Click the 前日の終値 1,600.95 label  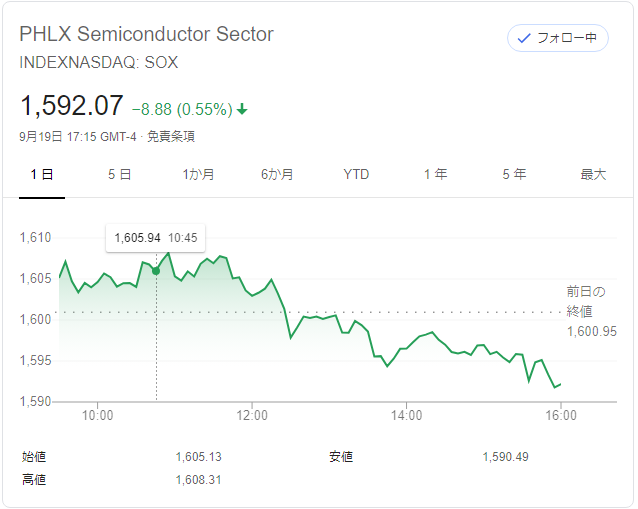tap(592, 311)
